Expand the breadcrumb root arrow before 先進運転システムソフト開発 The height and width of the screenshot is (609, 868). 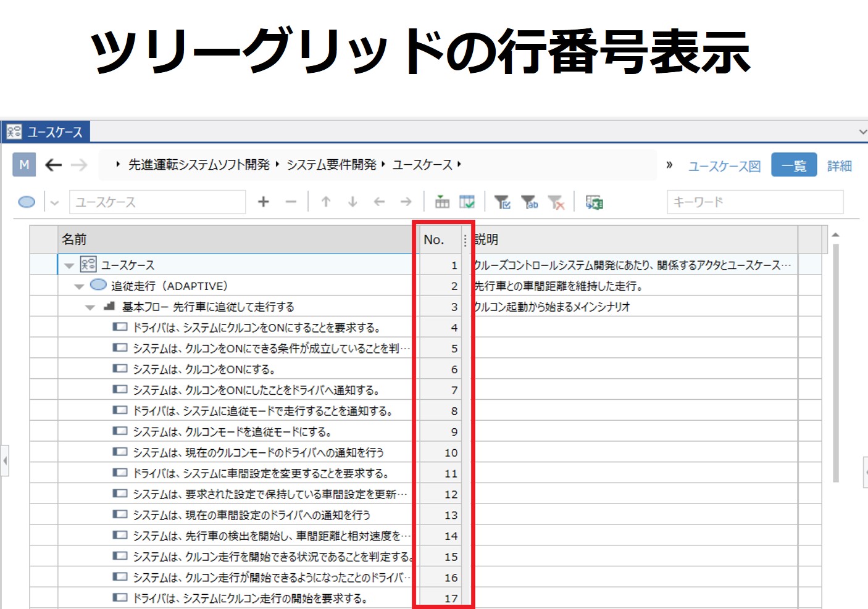[118, 164]
